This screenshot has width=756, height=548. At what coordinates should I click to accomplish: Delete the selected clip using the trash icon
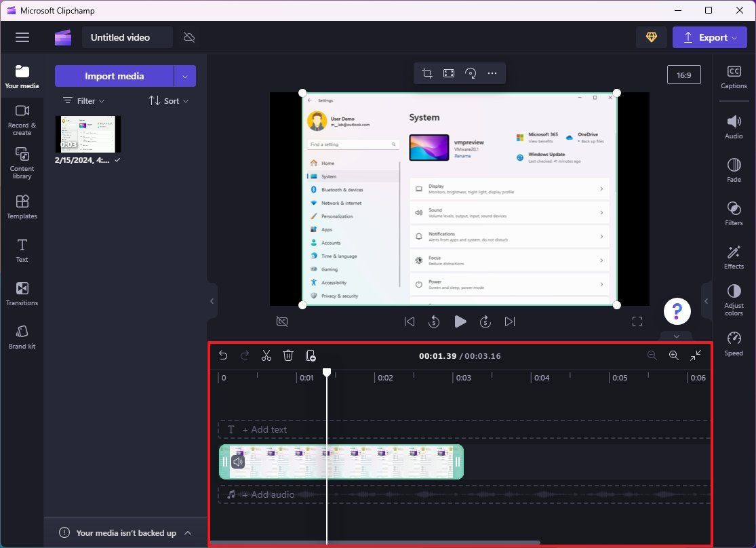(x=288, y=355)
